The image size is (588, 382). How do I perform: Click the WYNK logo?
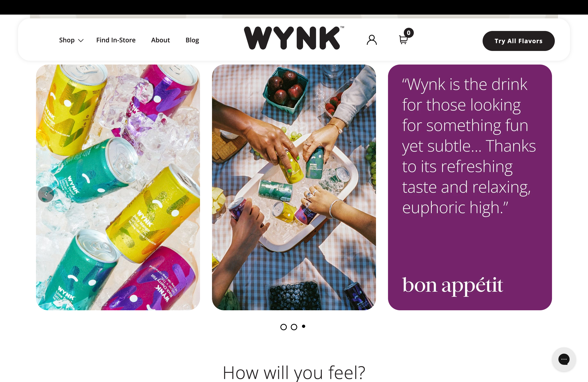click(x=294, y=38)
